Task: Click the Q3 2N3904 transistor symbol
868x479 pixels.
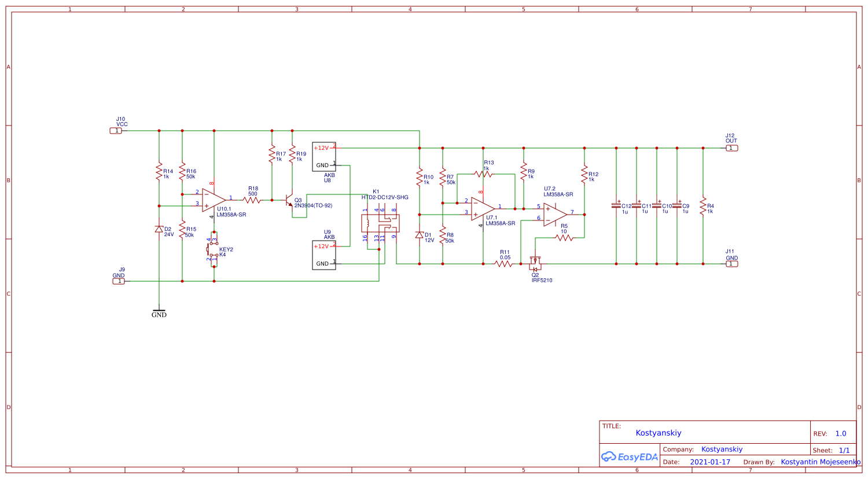Action: tap(289, 201)
